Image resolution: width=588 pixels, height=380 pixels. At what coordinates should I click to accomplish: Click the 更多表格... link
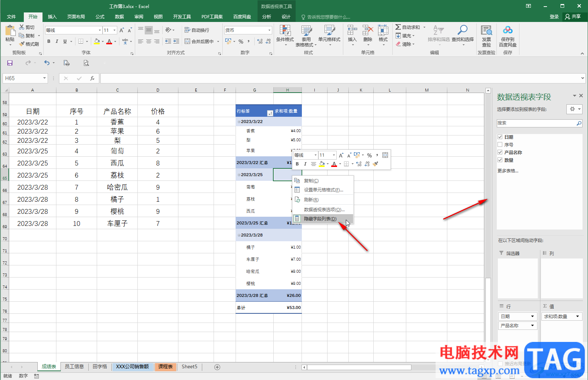click(508, 171)
